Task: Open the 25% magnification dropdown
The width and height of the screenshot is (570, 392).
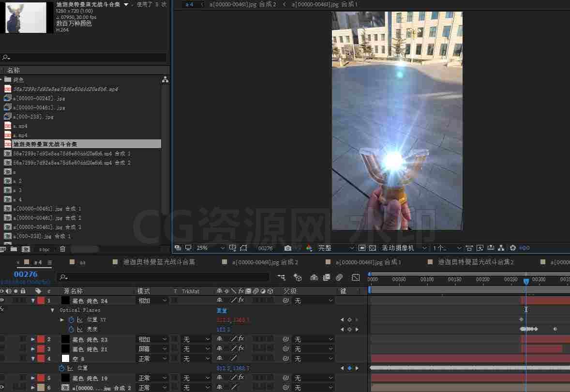Action: 210,248
